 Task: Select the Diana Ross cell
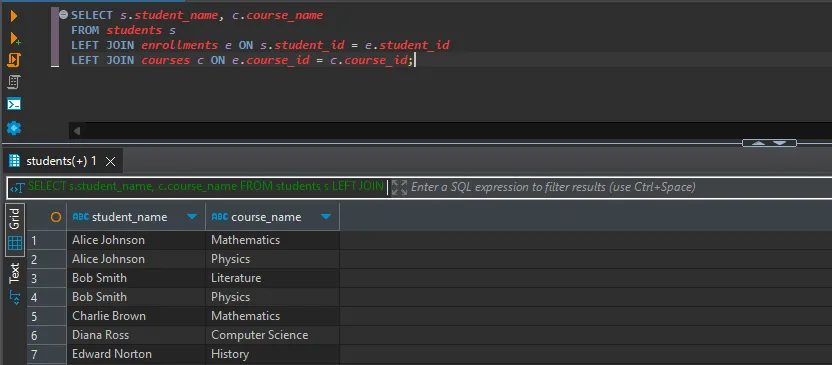[136, 335]
